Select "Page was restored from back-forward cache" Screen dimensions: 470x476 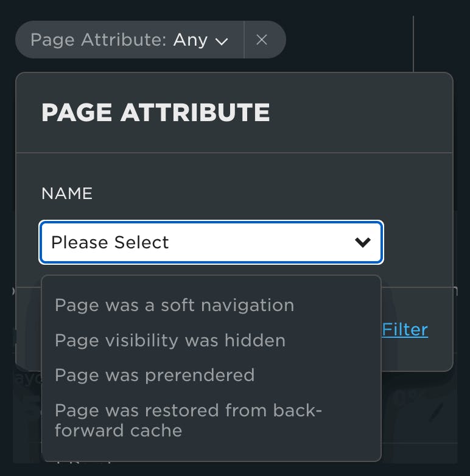[x=188, y=420]
